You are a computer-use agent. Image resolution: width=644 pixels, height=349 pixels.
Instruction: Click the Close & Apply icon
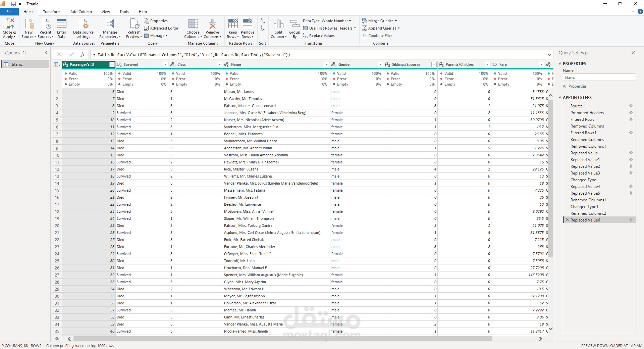click(x=9, y=24)
